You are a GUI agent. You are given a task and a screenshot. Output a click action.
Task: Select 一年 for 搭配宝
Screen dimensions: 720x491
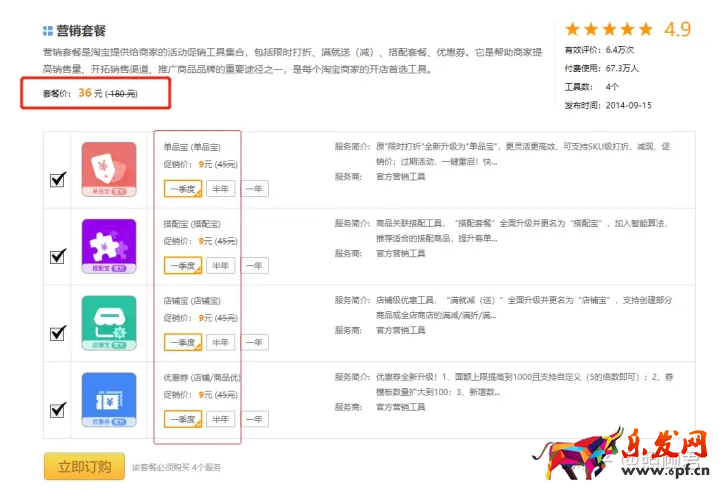pos(254,265)
